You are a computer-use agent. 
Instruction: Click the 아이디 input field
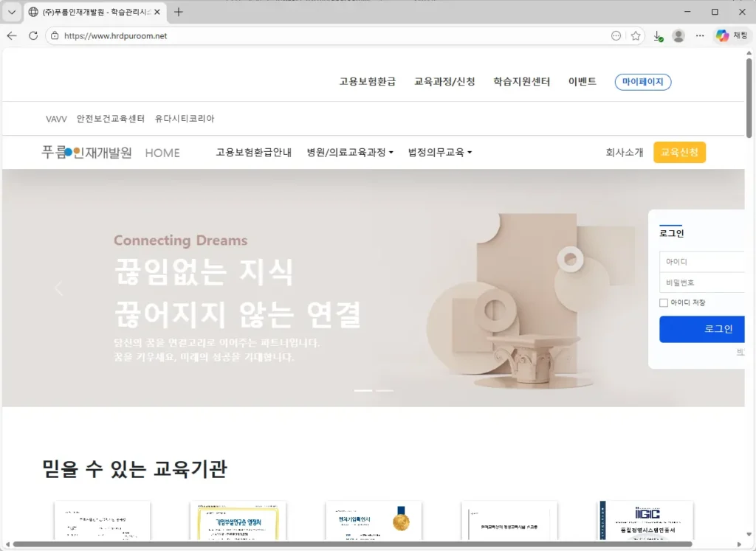click(702, 262)
